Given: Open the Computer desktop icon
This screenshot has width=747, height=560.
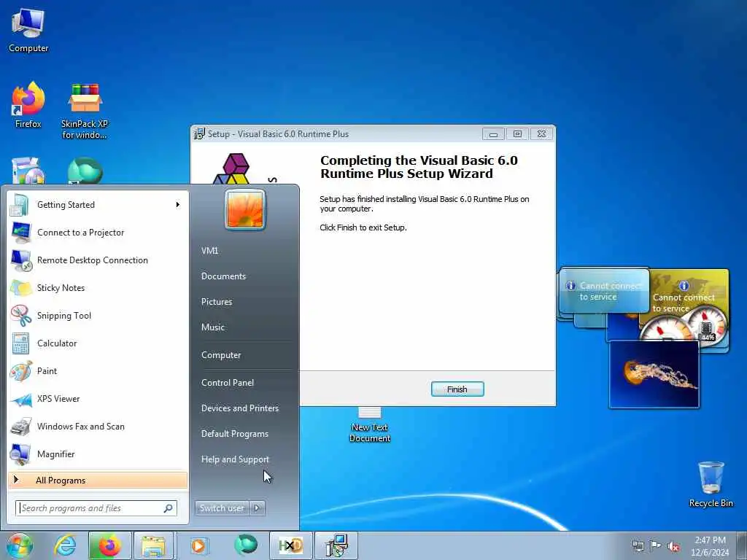Looking at the screenshot, I should [28, 30].
